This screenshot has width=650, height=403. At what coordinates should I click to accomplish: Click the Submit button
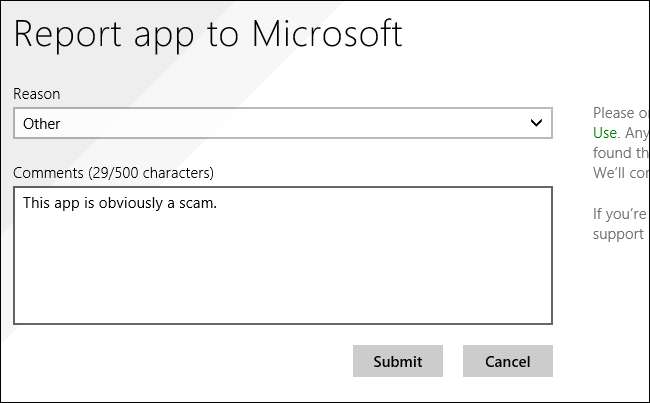397,361
